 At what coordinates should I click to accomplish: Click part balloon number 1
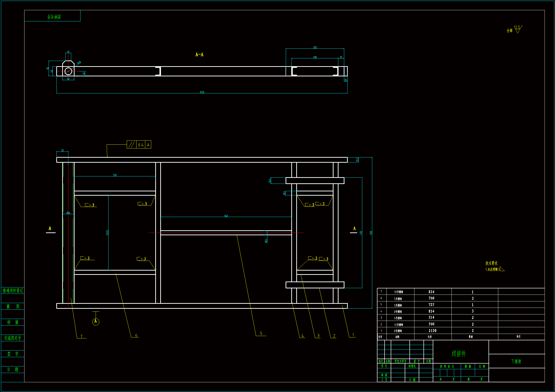(353, 335)
